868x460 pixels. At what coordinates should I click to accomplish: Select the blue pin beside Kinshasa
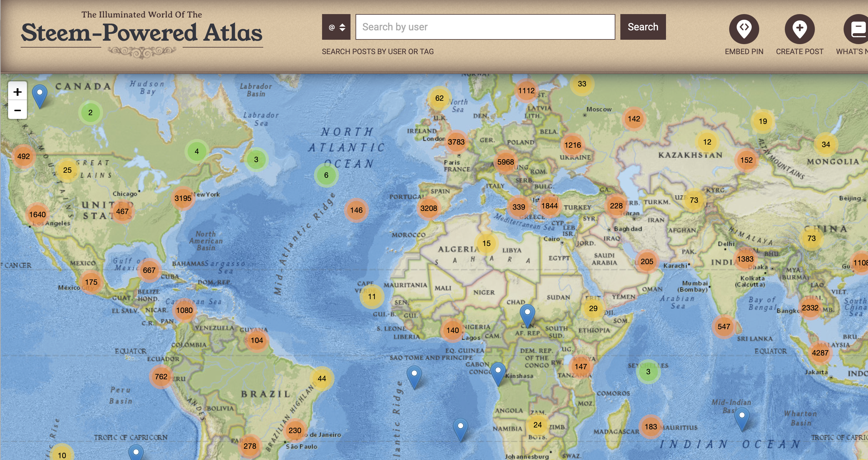[x=498, y=374]
